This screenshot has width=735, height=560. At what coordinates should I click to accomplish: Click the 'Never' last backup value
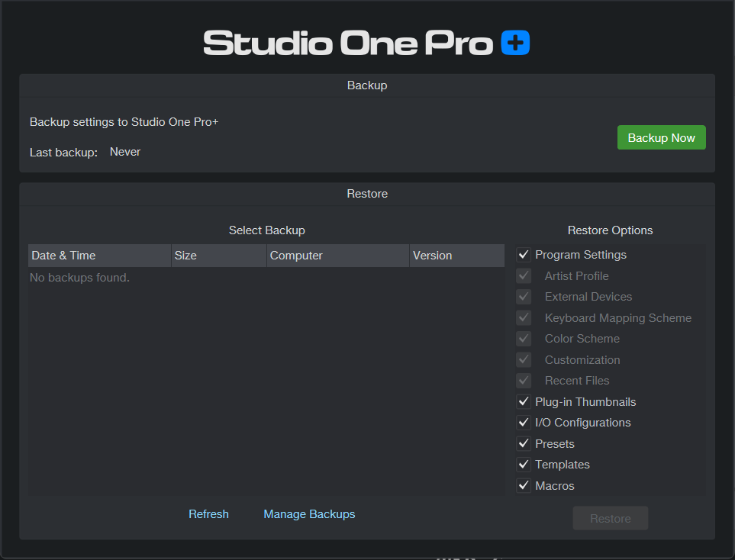tap(125, 152)
